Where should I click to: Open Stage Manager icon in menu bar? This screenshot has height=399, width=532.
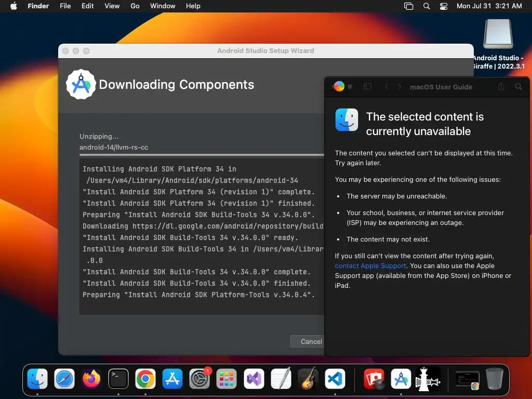coord(408,6)
